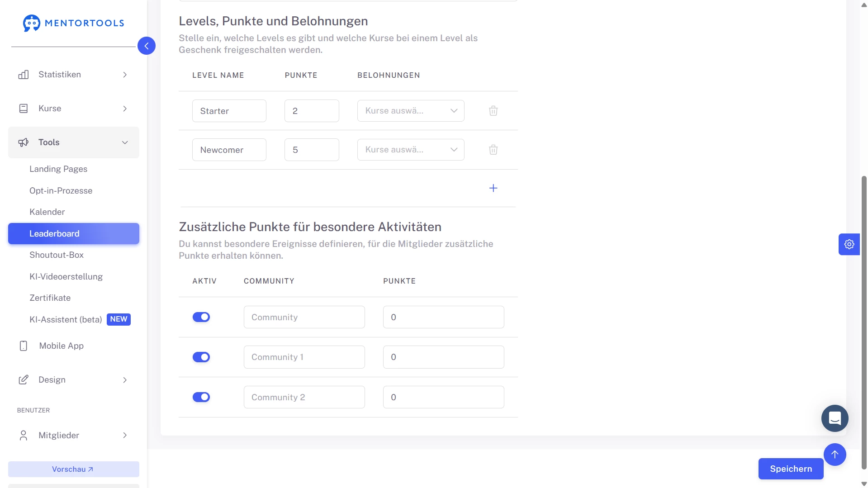Open the settings gear on right edge
Screen dimensions: 868x488
tap(849, 244)
